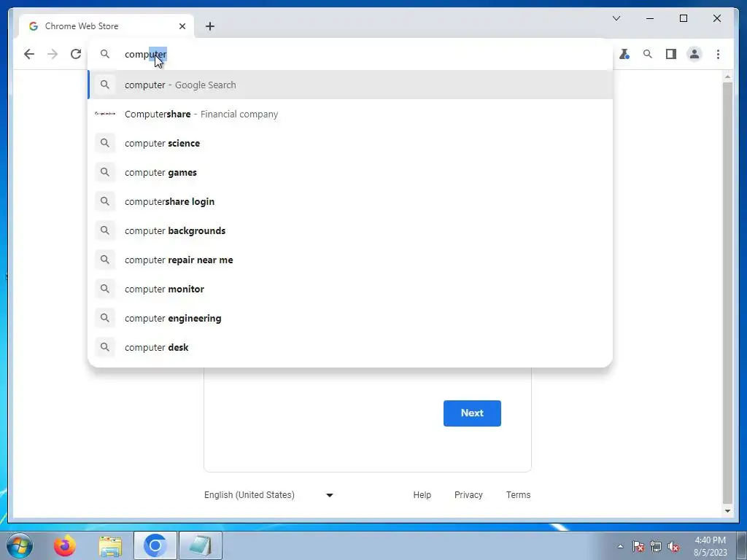Open a new tab with plus button
The image size is (747, 560).
click(210, 26)
